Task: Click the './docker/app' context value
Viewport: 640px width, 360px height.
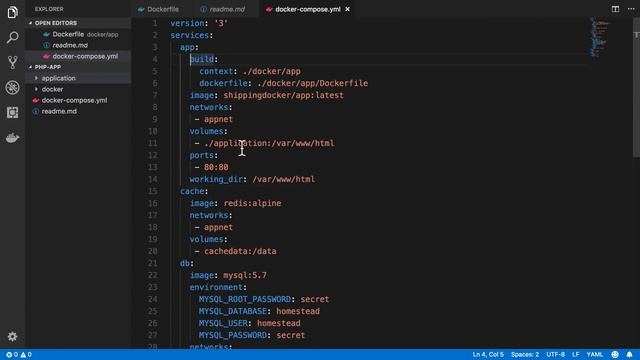Action: (271, 71)
